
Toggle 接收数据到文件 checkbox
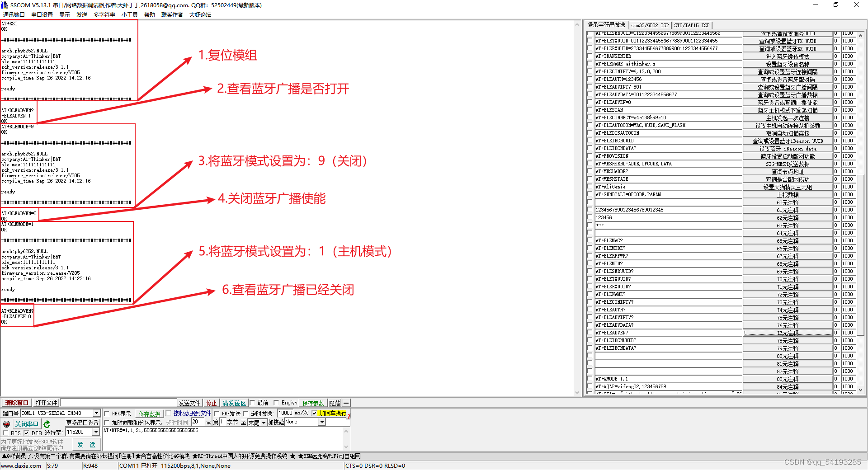click(169, 414)
